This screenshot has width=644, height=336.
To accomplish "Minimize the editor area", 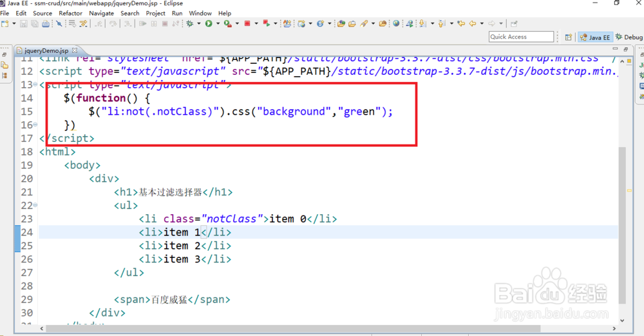I will coord(615,49).
